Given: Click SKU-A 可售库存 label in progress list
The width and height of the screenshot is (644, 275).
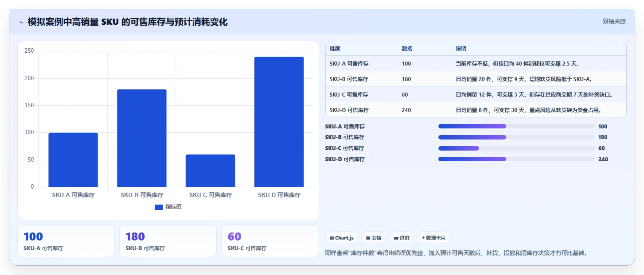Looking at the screenshot, I should 345,127.
